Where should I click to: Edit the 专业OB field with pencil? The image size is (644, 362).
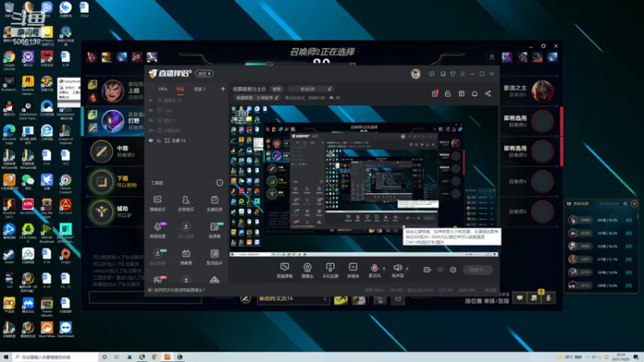coord(329,88)
